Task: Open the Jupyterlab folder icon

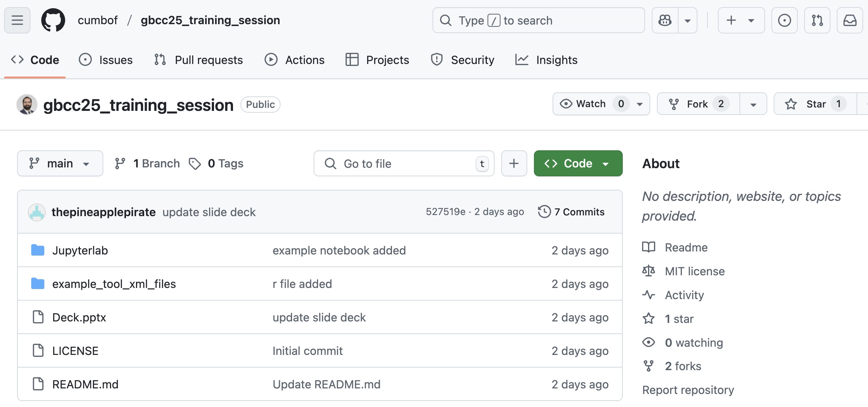Action: click(x=38, y=250)
